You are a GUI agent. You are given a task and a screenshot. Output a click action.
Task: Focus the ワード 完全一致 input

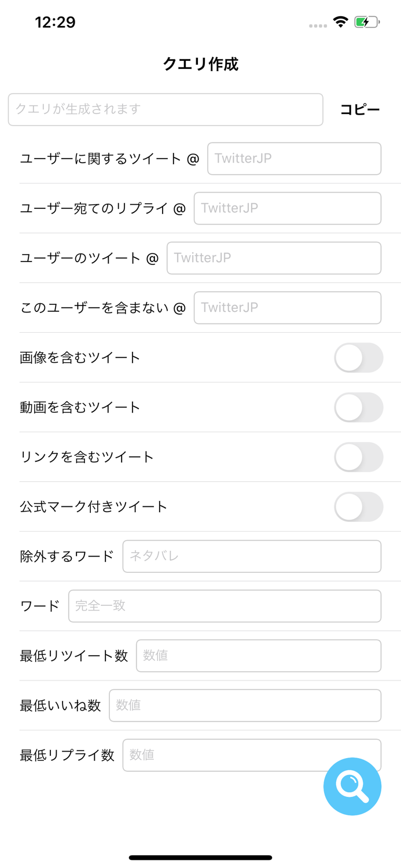[x=225, y=606]
